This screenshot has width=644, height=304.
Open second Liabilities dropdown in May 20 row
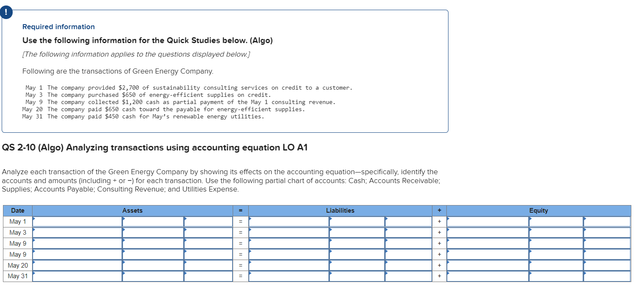pos(357,266)
